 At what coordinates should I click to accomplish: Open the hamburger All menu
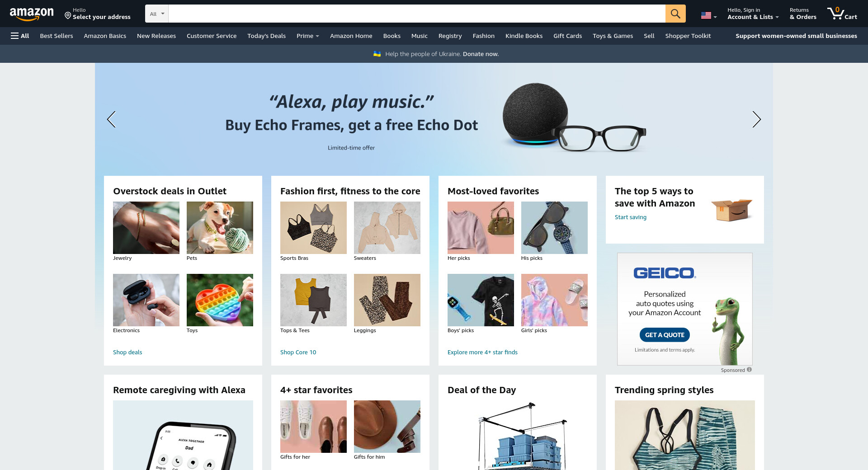coord(20,36)
